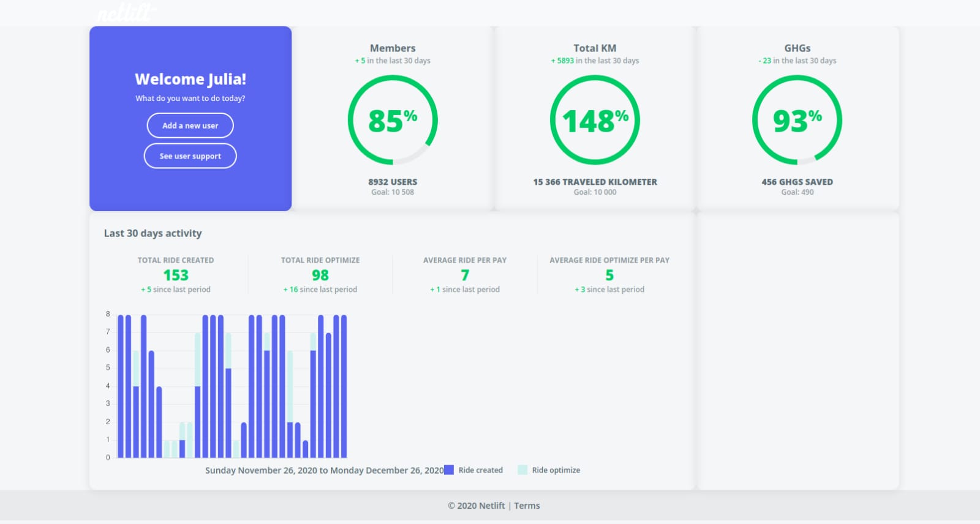Screen dimensions: 980x524
Task: Select Average Ride Optimize Per Pay value 5
Action: (x=609, y=275)
